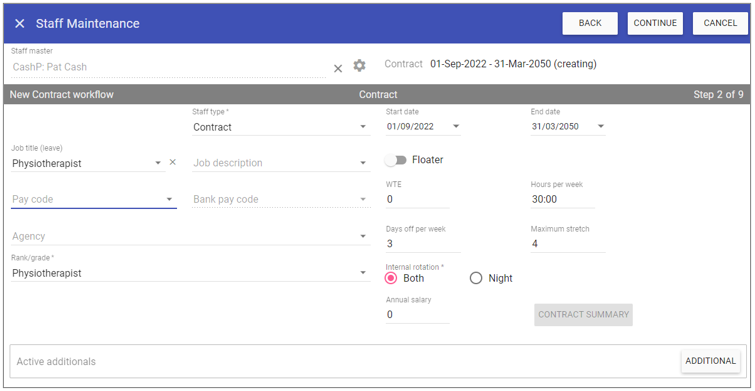
Task: Click the Hours per week field
Action: click(562, 199)
